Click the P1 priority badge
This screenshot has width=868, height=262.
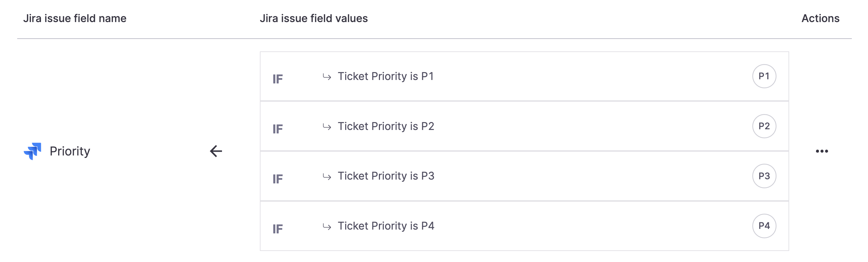(764, 76)
